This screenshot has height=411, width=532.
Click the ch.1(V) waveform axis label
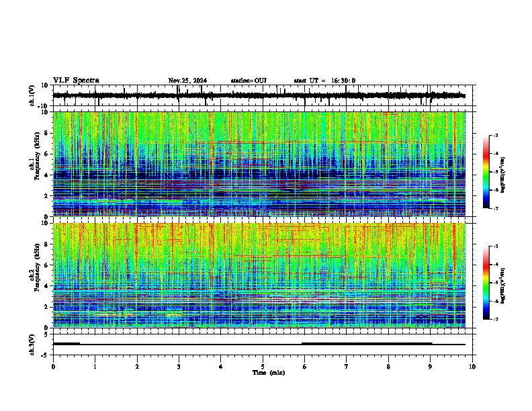click(x=32, y=95)
